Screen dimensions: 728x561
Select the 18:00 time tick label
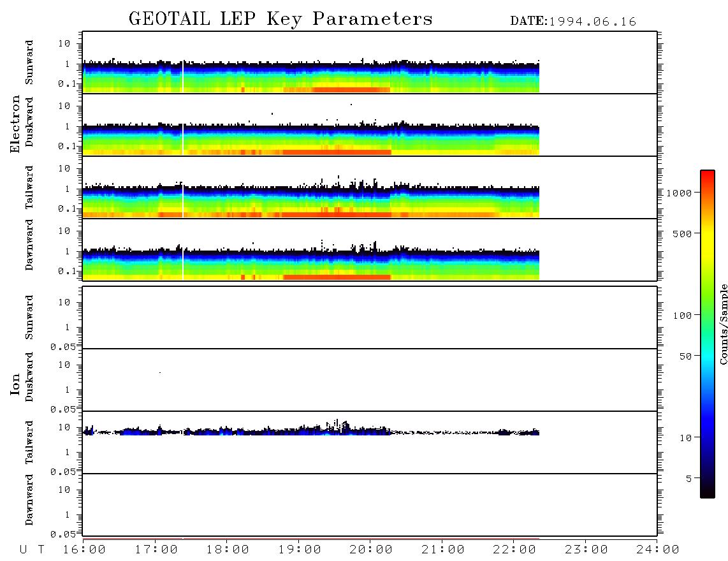pyautogui.click(x=228, y=550)
